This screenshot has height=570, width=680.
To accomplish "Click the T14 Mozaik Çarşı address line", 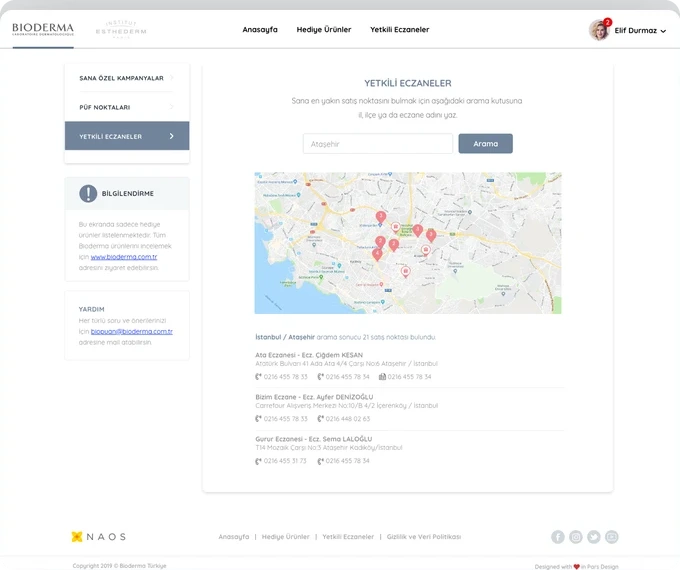I will point(329,448).
